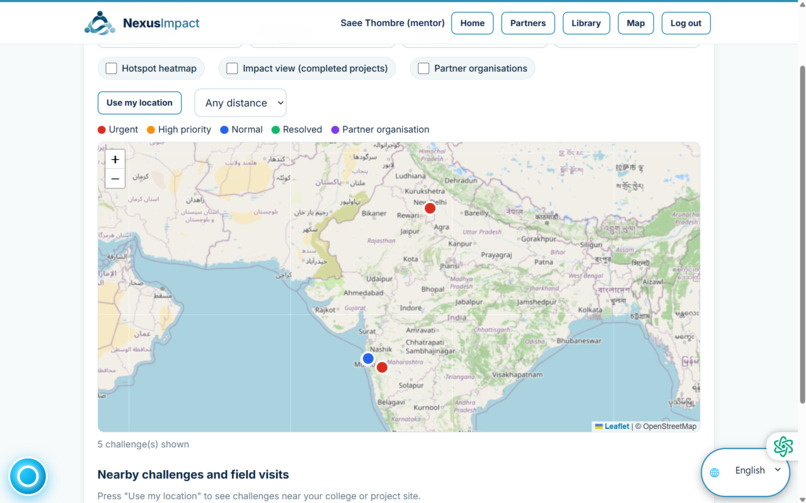Image resolution: width=806 pixels, height=503 pixels.
Task: Switch to the Map page
Action: (635, 23)
